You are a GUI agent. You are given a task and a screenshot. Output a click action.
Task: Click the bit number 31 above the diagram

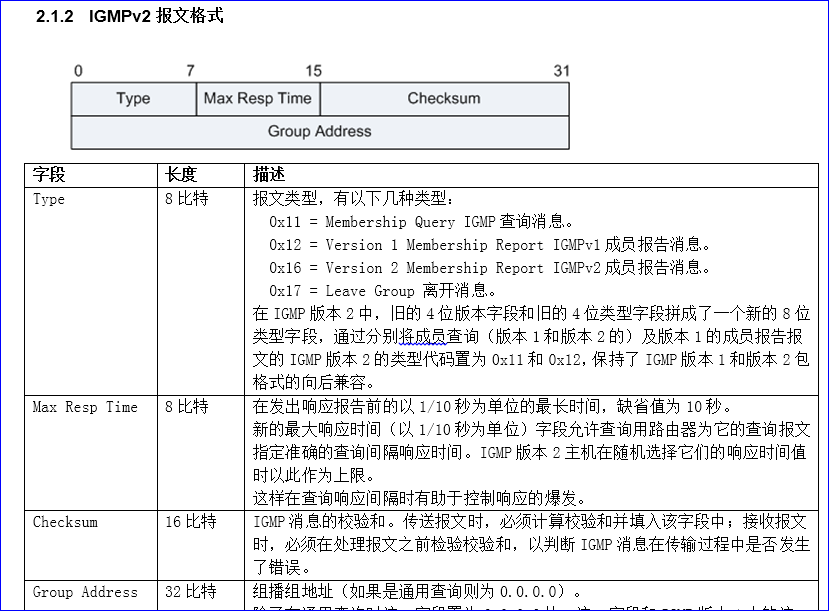pos(561,71)
